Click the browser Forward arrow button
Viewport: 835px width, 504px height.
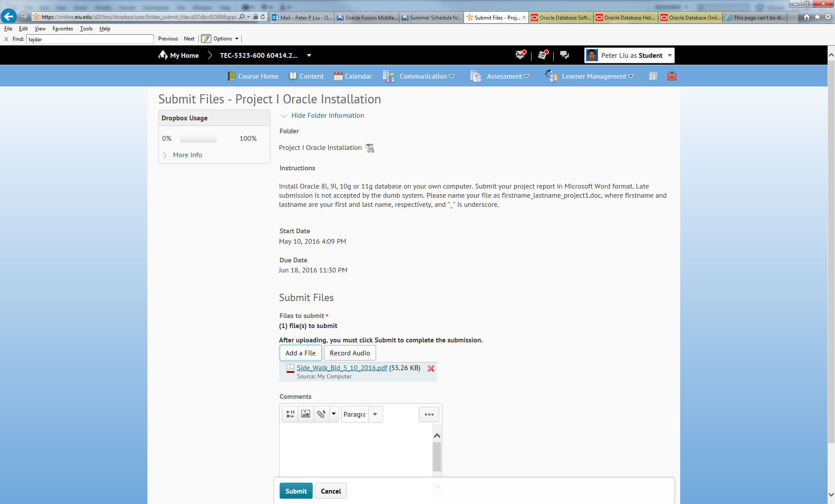(x=24, y=17)
